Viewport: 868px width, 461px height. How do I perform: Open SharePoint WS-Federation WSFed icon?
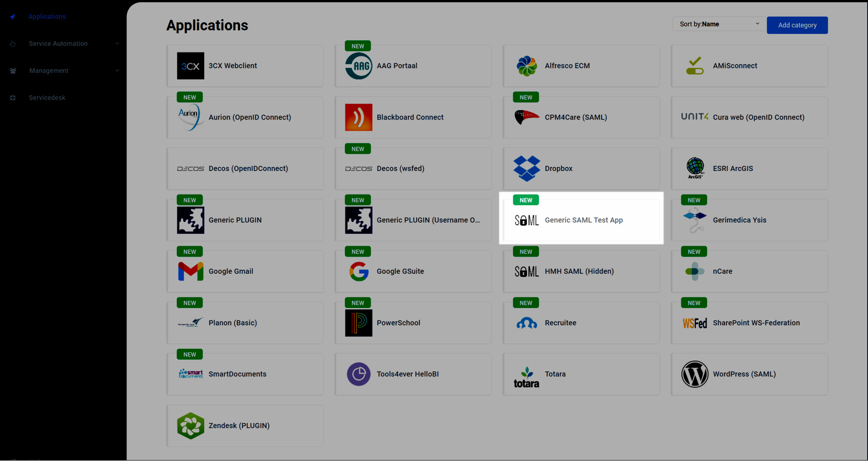[x=695, y=323]
